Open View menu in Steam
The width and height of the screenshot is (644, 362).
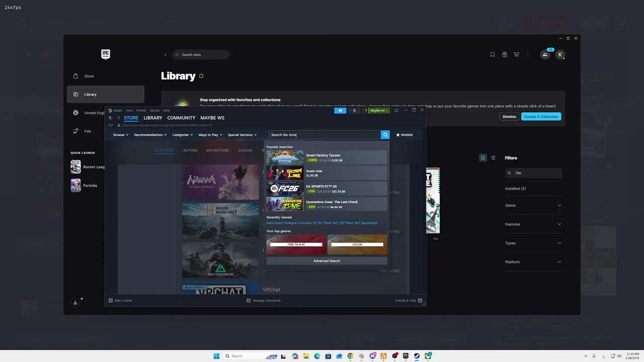tap(129, 110)
